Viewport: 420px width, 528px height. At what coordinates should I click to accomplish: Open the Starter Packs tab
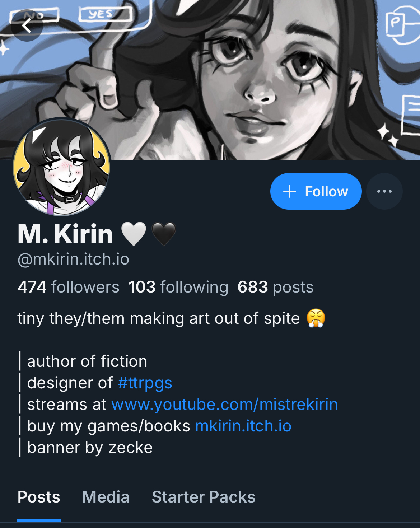click(204, 497)
